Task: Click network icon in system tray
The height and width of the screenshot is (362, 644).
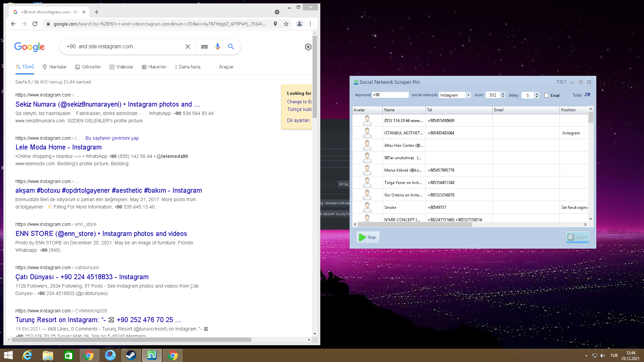Action: tap(594, 356)
